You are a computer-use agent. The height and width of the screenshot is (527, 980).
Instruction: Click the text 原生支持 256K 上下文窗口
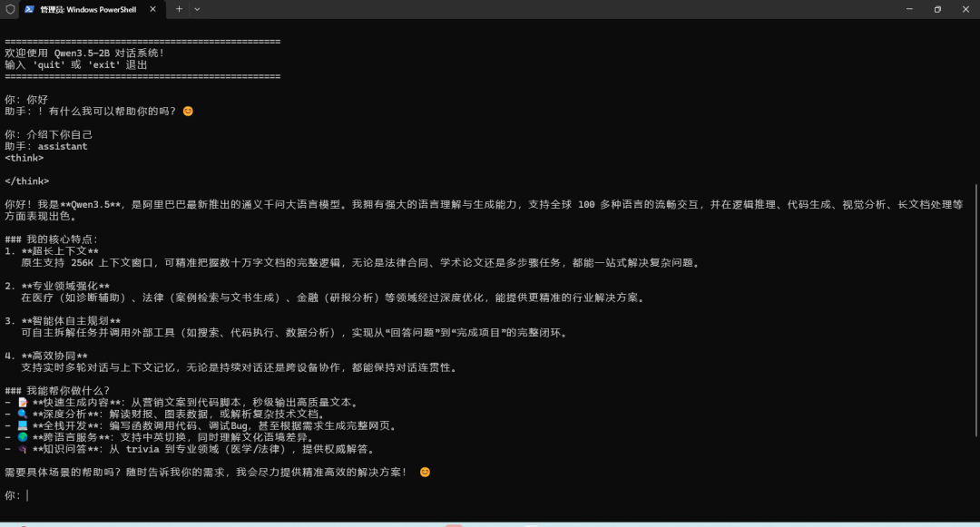pyautogui.click(x=87, y=263)
